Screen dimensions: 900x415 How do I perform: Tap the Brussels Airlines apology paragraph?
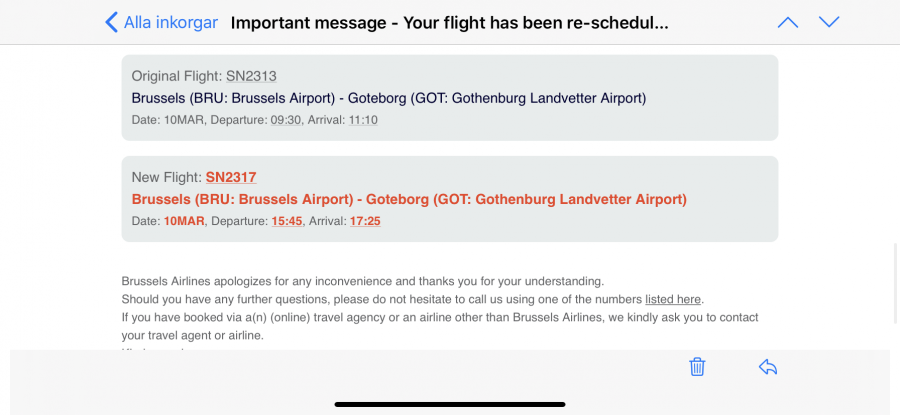[x=362, y=281]
